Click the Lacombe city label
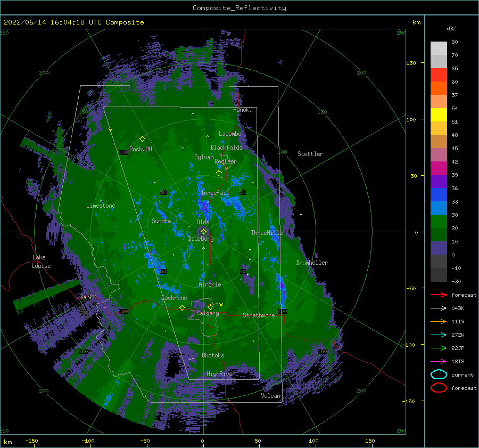Viewport: 479px width, 448px height. pos(230,134)
